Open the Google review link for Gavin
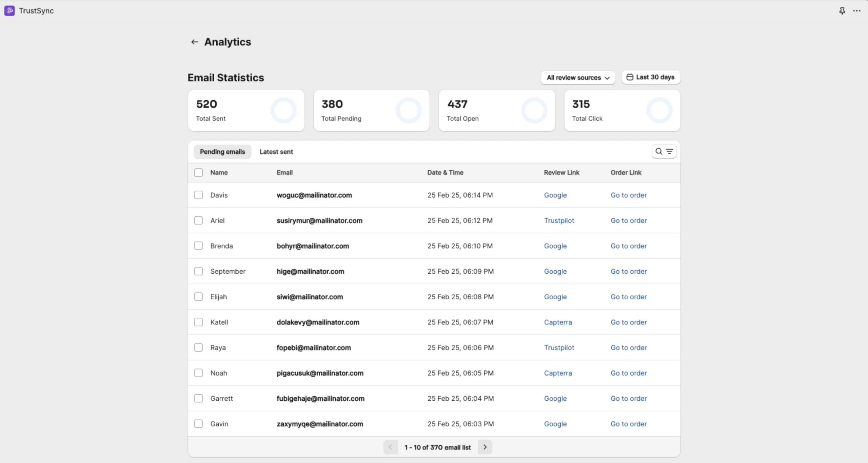This screenshot has height=463, width=868. click(555, 424)
